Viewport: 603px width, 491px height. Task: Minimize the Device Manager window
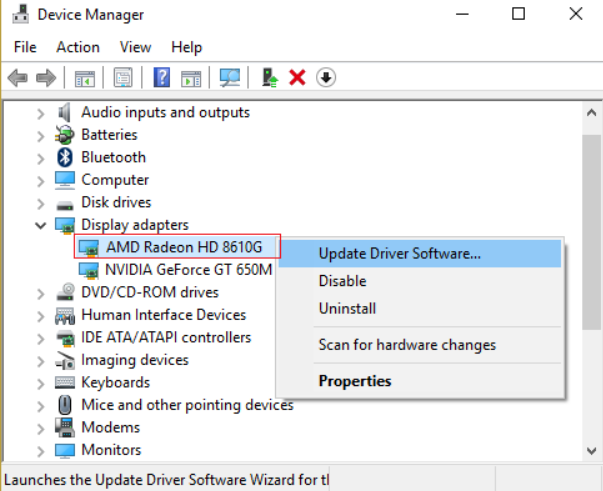462,14
